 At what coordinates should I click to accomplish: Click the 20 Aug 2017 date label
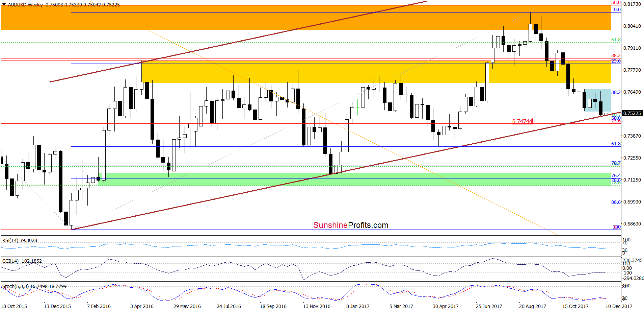click(x=532, y=306)
